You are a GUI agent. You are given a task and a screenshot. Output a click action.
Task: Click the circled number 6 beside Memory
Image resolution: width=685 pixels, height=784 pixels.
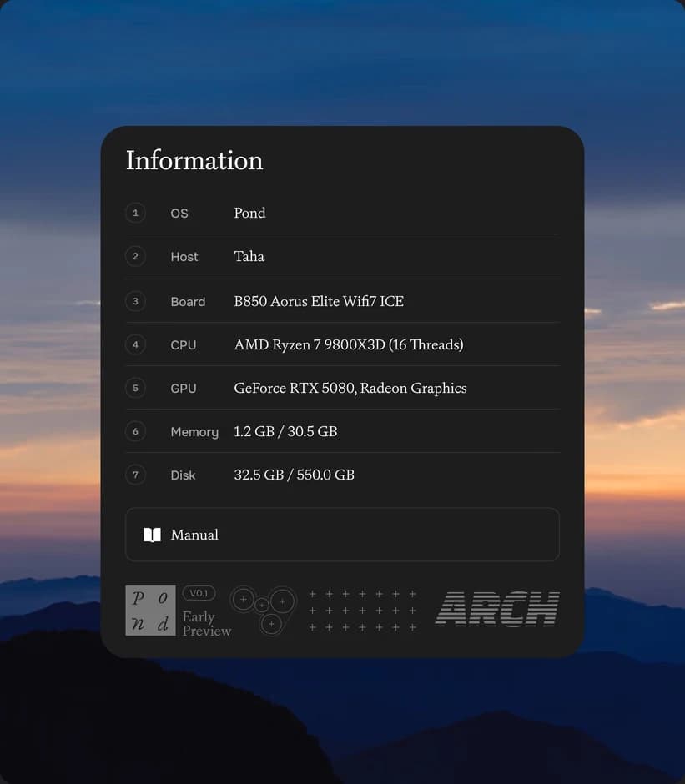coord(135,431)
